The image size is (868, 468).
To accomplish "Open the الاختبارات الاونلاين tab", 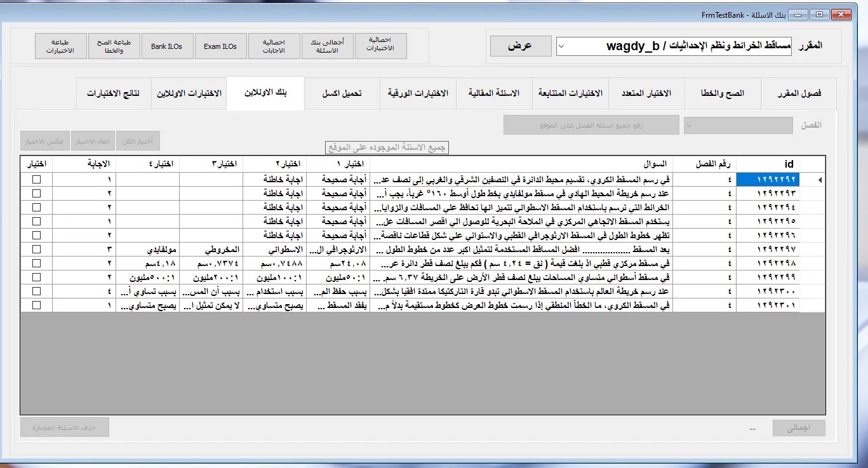I will (x=189, y=93).
